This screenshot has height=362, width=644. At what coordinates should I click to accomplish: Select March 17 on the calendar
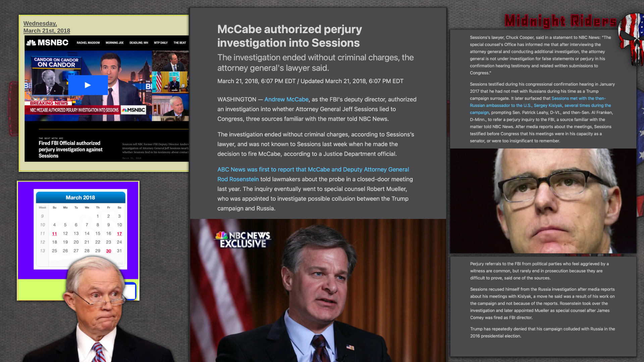(x=119, y=234)
